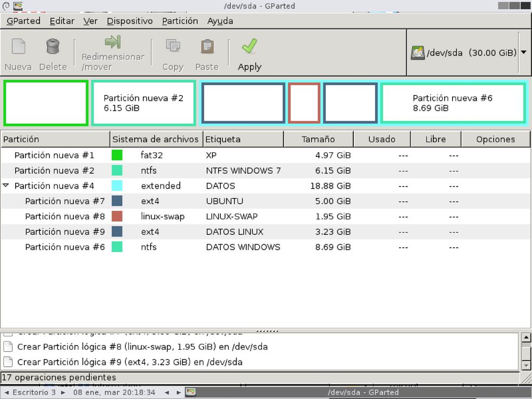The width and height of the screenshot is (532, 399).
Task: Open the Editar menu
Action: 62,21
